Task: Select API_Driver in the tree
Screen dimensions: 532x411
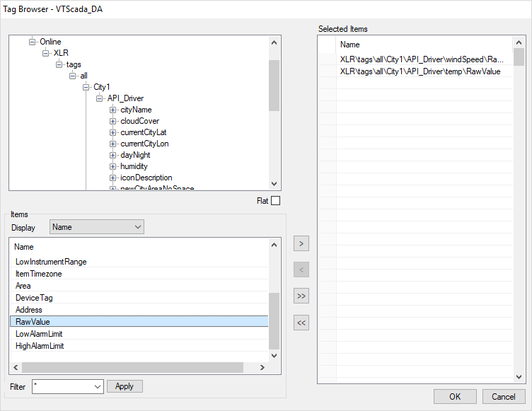Action: click(x=125, y=98)
